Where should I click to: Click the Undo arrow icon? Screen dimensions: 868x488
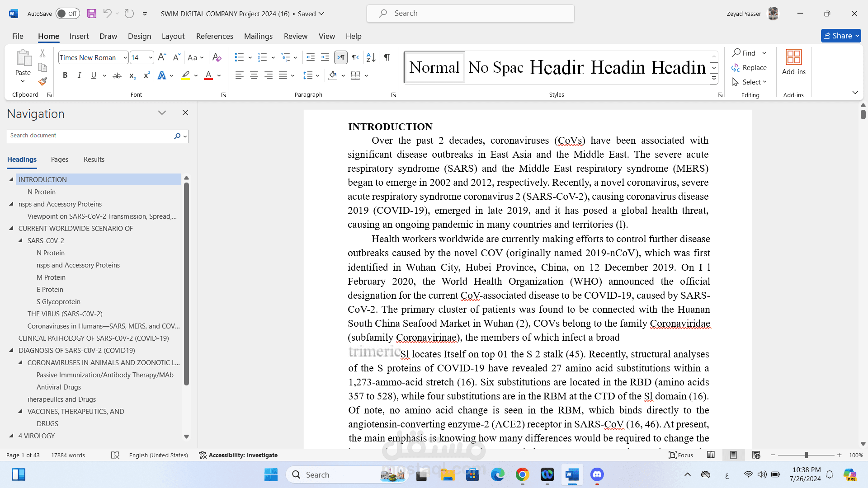[x=107, y=14]
